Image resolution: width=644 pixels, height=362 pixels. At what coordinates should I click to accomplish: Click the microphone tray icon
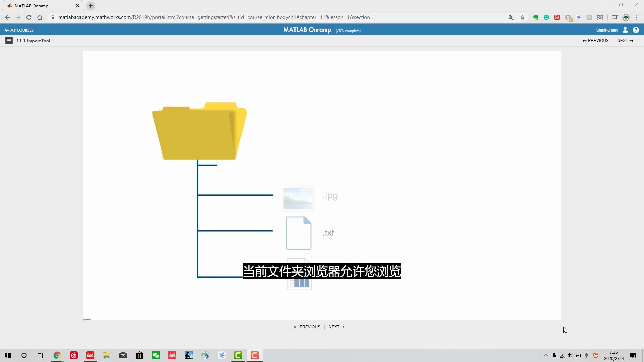pyautogui.click(x=554, y=355)
